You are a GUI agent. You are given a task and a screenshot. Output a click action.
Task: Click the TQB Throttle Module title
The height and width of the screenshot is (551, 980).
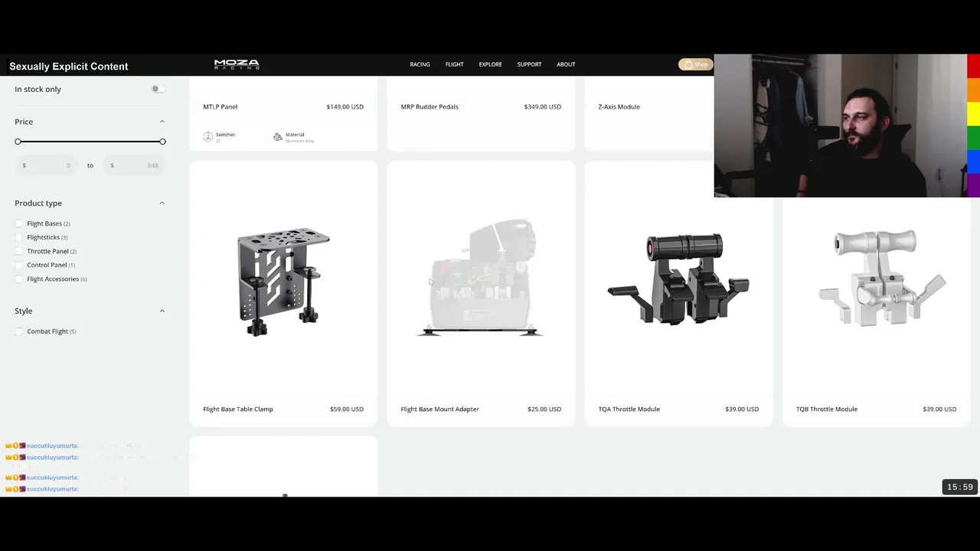(826, 409)
